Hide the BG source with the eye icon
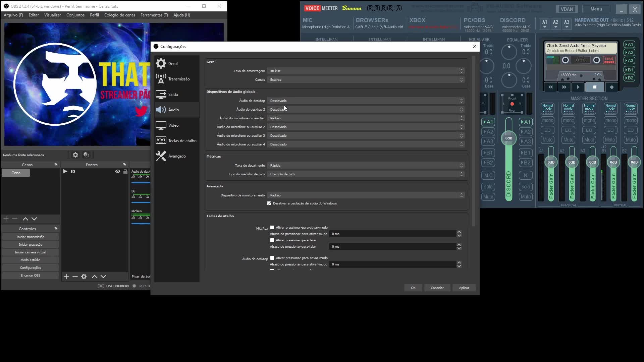 [117, 171]
